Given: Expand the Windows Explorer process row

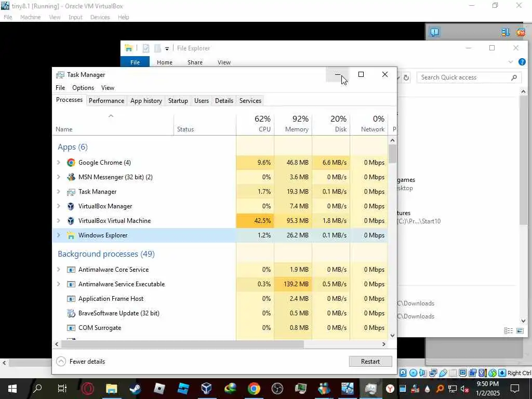Looking at the screenshot, I should [58, 235].
